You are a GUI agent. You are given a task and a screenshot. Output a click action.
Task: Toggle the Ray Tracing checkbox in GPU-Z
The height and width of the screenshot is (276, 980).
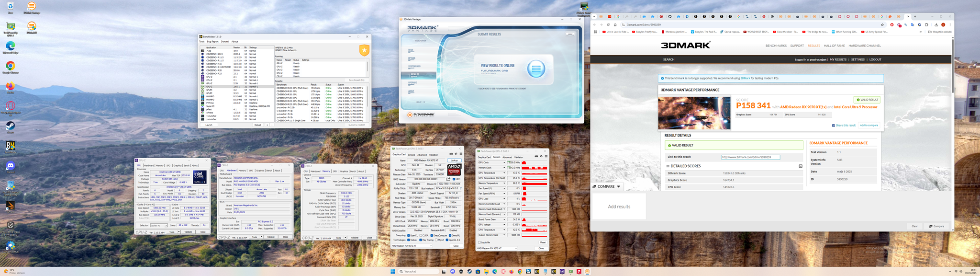(x=421, y=240)
